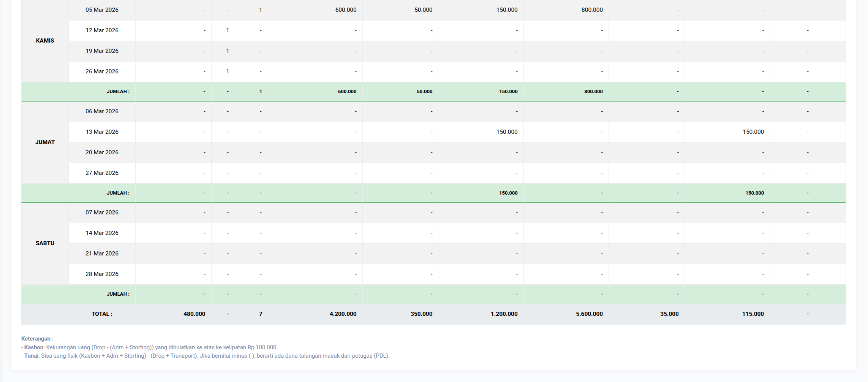
Task: Click the 28 Mar 2026 date cell
Action: tap(102, 274)
